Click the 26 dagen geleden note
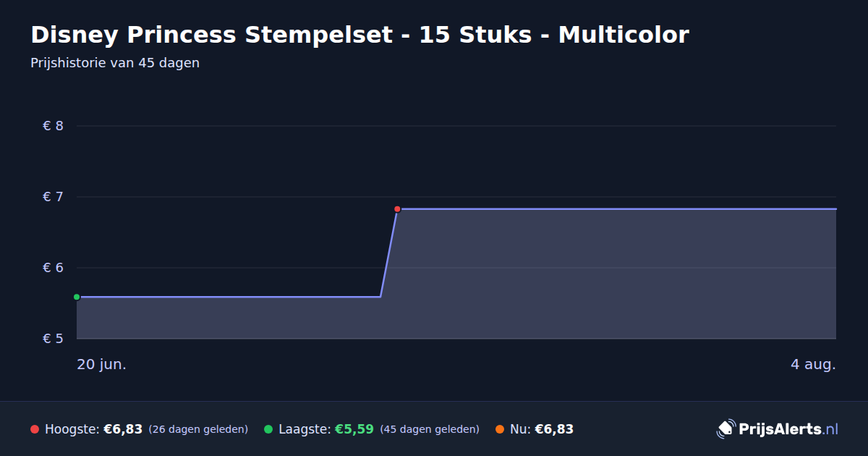This screenshot has height=456, width=868. [x=198, y=429]
